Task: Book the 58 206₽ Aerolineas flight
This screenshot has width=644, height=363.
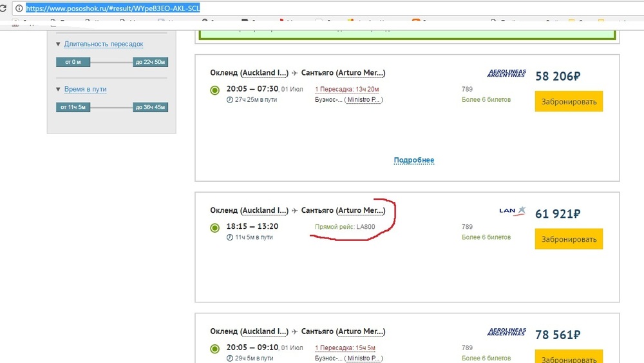Action: pyautogui.click(x=569, y=101)
